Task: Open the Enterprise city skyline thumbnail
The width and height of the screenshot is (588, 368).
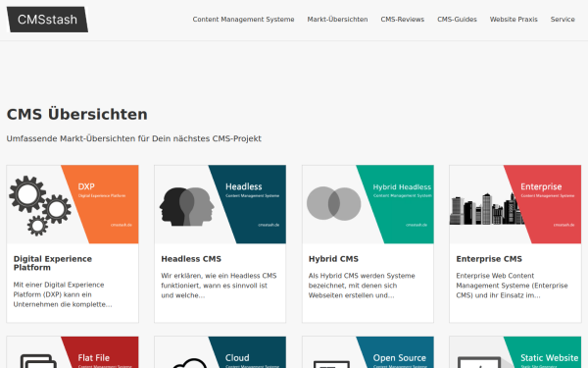Action: (x=515, y=204)
